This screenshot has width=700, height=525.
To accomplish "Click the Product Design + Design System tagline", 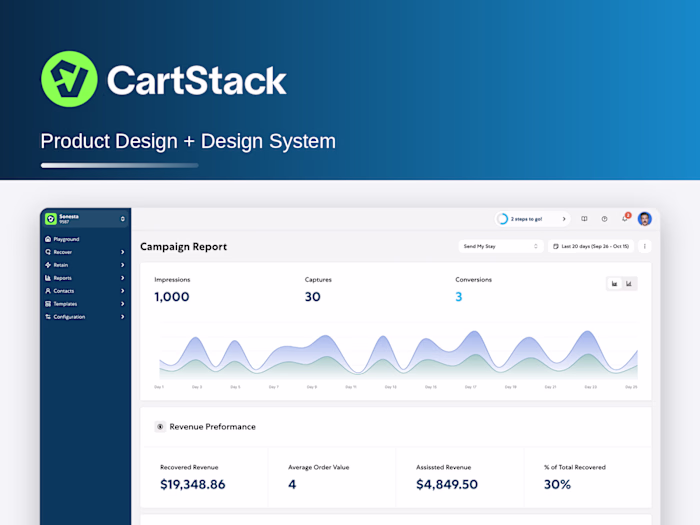I will (188, 142).
